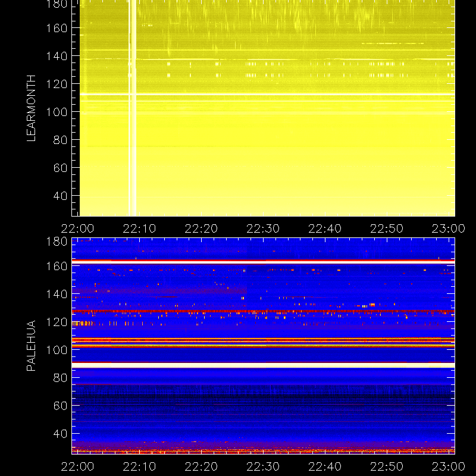Click the 120 frequency label on the Learmonth axis
This screenshot has width=476, height=476.
57,84
